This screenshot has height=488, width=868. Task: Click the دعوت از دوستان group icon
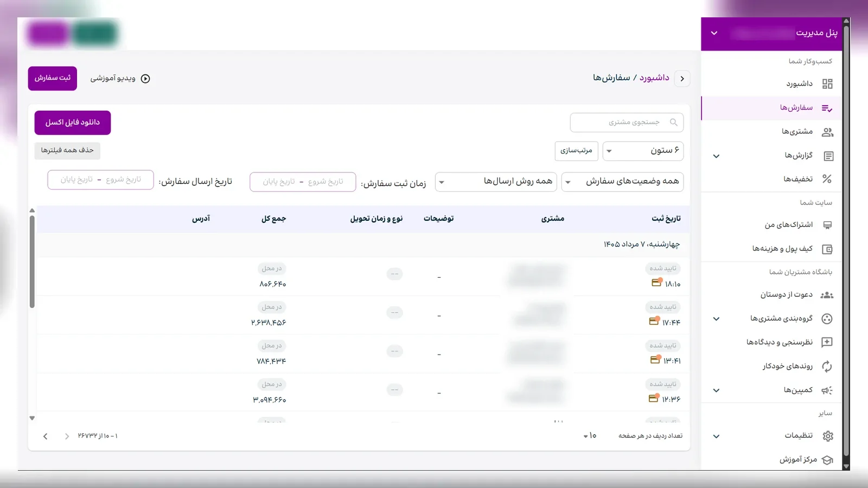pos(827,295)
